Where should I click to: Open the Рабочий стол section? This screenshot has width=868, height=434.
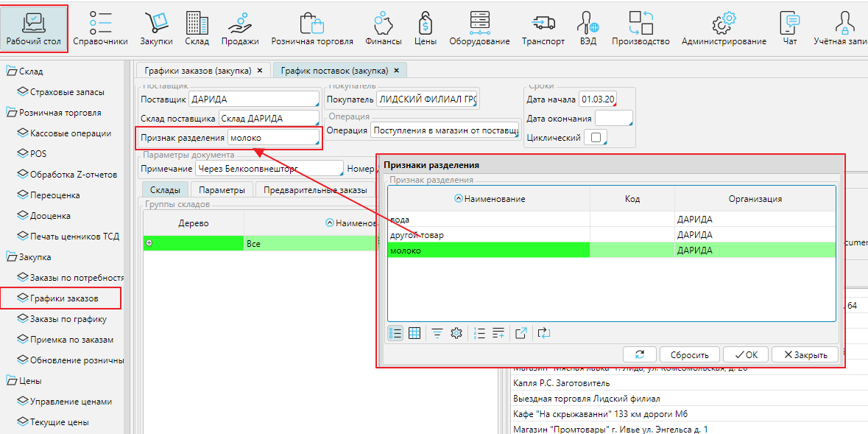(x=34, y=29)
